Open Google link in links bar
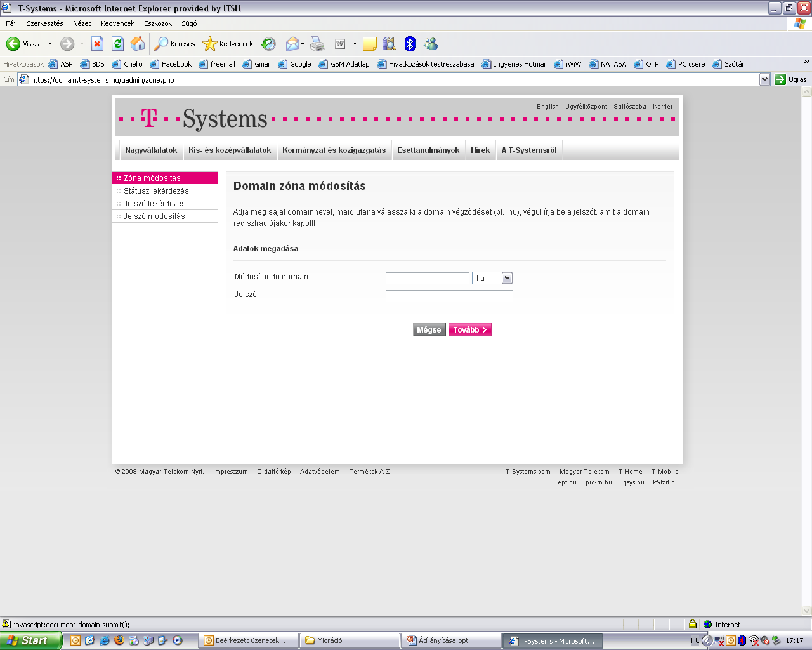 coord(295,64)
